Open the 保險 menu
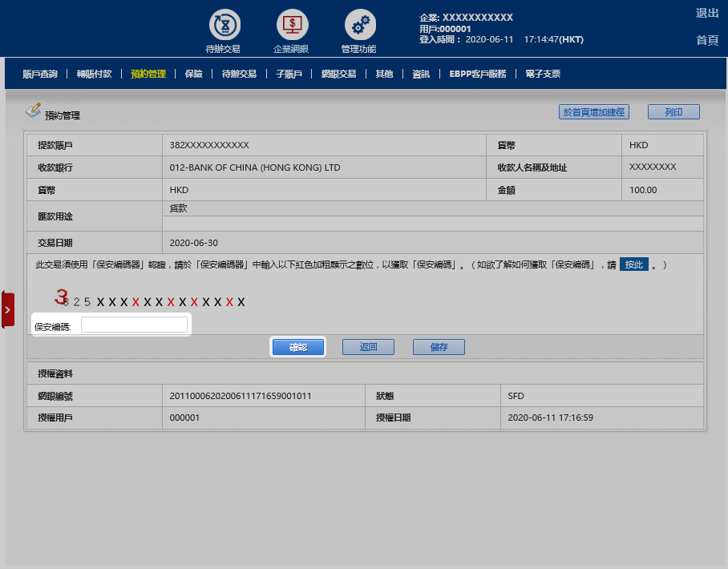 point(193,74)
